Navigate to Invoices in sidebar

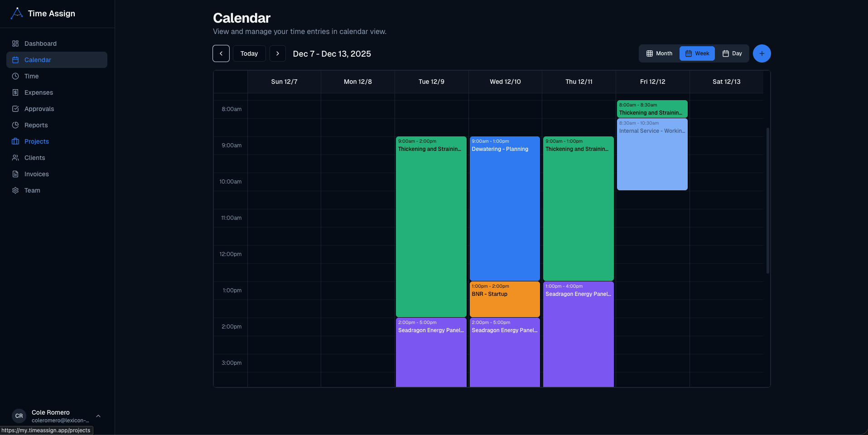coord(57,174)
